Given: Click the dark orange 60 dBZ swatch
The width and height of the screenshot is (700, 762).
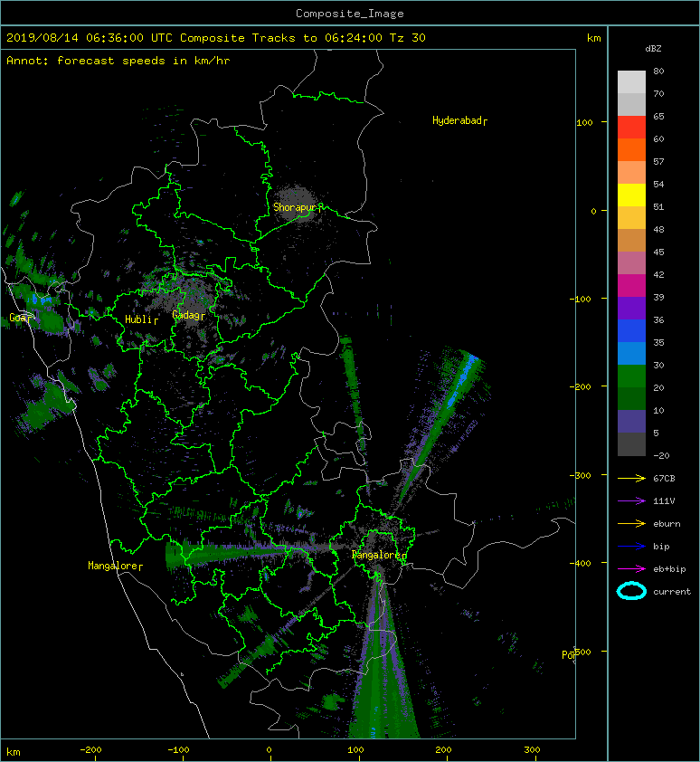Looking at the screenshot, I should (631, 149).
